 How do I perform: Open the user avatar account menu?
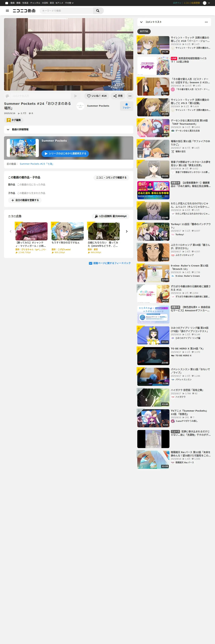206,3
